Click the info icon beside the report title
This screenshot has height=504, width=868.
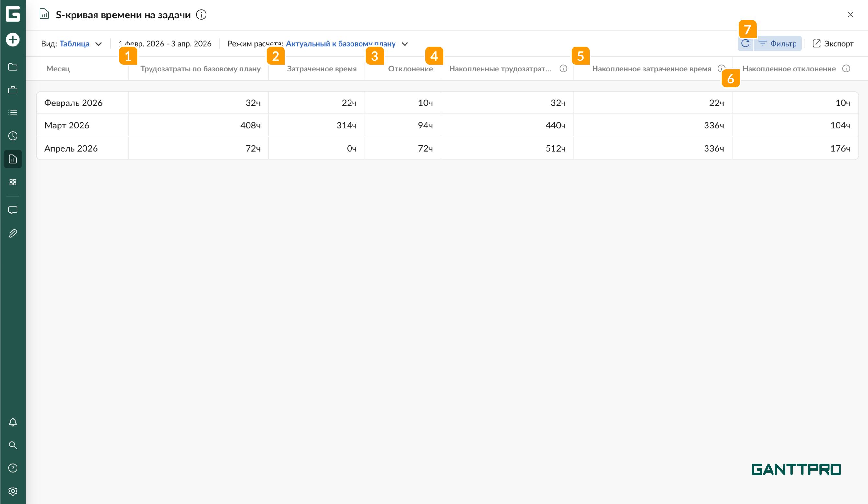click(x=201, y=15)
